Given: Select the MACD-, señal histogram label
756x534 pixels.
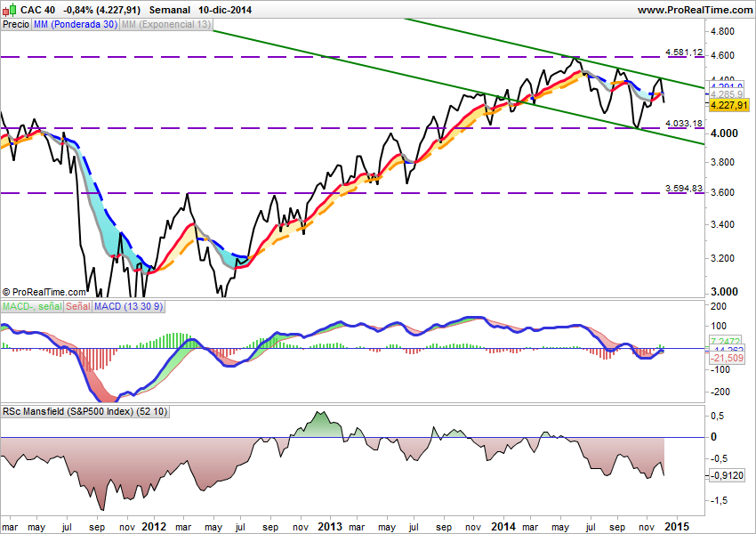Looking at the screenshot, I should coord(34,307).
